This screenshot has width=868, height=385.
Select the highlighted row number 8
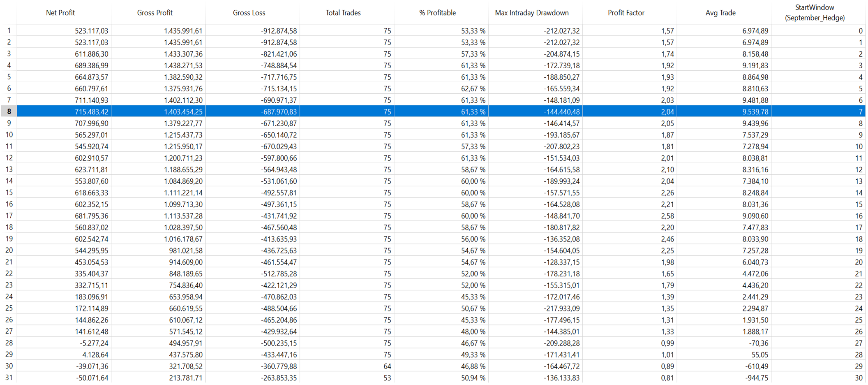pyautogui.click(x=9, y=112)
